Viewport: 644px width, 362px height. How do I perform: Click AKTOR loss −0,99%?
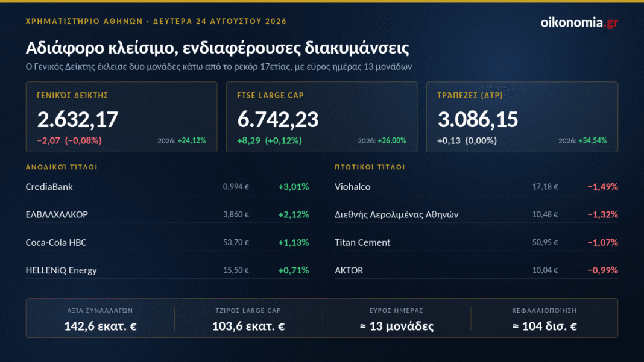pyautogui.click(x=602, y=270)
